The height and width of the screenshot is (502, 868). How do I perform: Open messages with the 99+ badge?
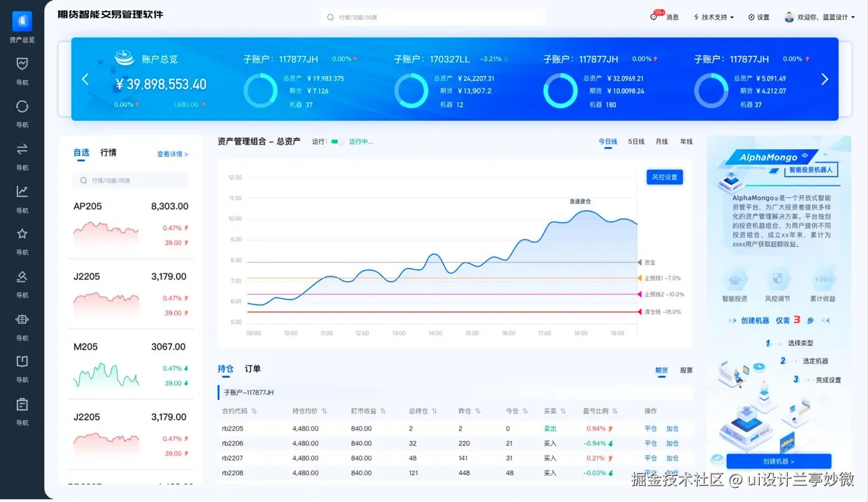point(664,17)
